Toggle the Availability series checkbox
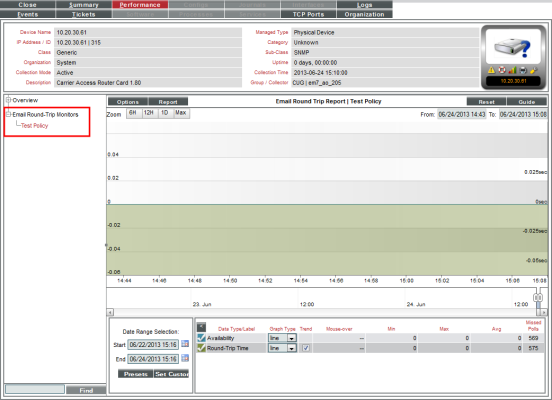 pos(201,338)
